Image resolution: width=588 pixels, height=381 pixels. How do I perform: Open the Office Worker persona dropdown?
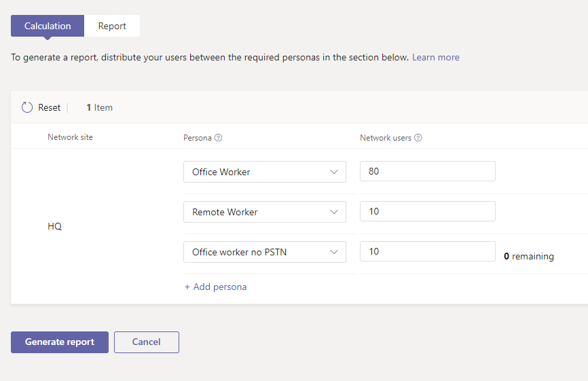[x=264, y=172]
